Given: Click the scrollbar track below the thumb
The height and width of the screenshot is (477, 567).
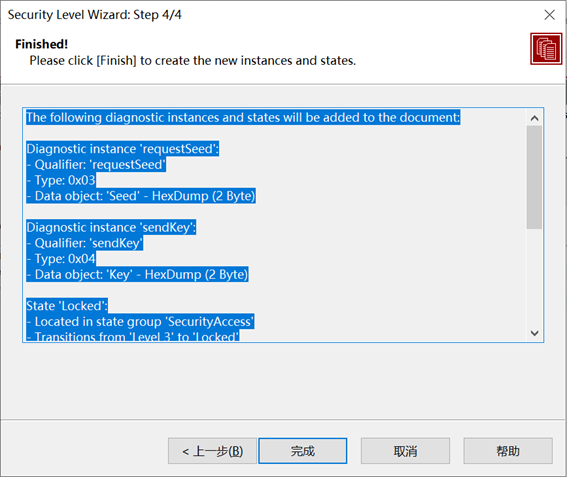Looking at the screenshot, I should tap(534, 277).
